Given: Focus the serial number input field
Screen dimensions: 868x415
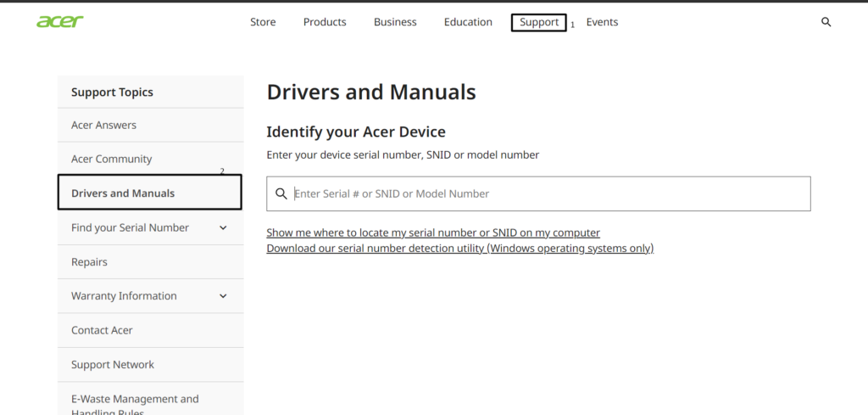Looking at the screenshot, I should [x=547, y=193].
